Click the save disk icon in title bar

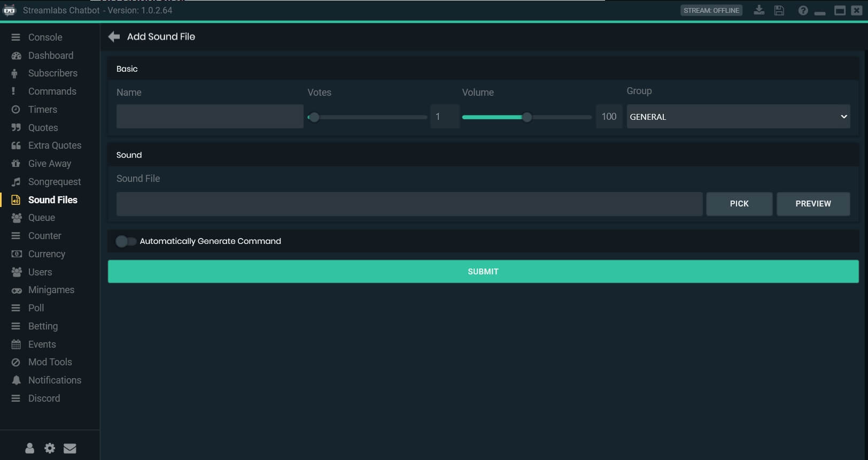tap(779, 10)
